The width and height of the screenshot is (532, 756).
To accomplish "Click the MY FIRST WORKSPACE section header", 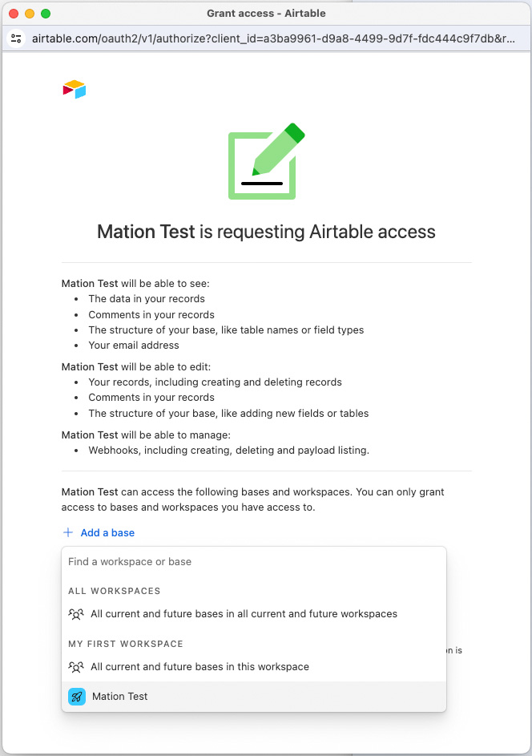I will point(126,644).
